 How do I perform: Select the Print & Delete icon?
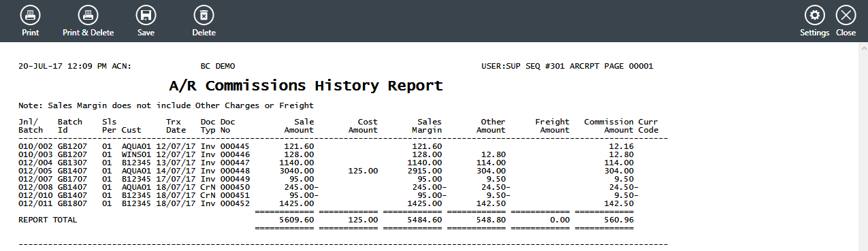pyautogui.click(x=88, y=15)
